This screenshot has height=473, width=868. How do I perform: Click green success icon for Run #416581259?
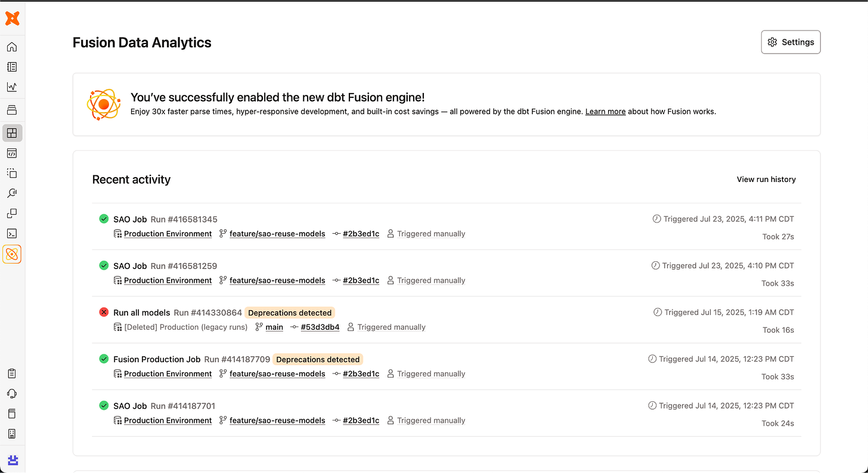[104, 265]
